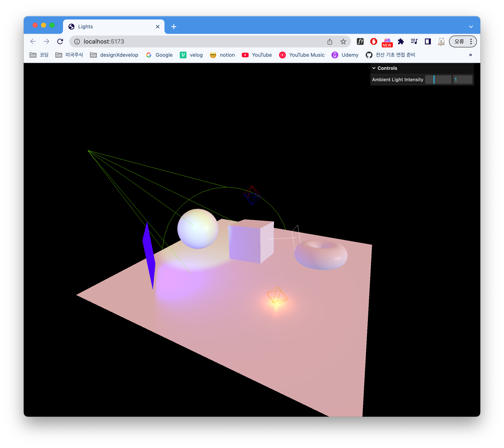Toggle the browser side panel icon

click(428, 41)
